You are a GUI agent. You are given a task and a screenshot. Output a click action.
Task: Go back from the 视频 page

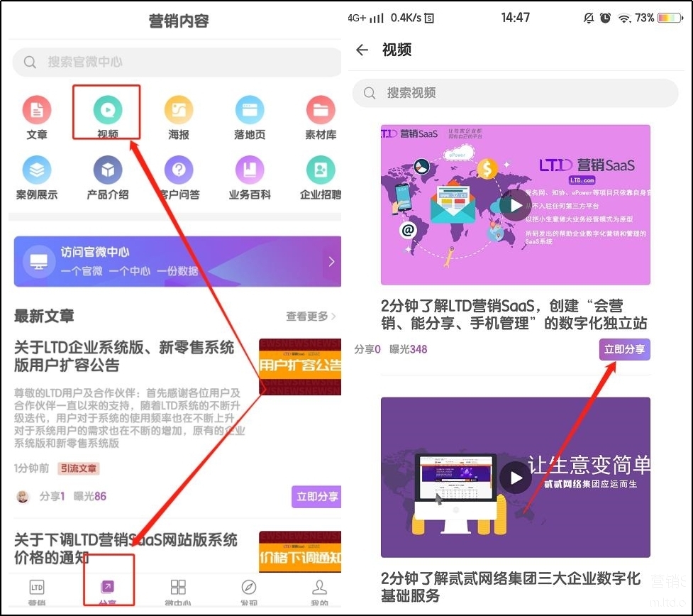pyautogui.click(x=362, y=50)
